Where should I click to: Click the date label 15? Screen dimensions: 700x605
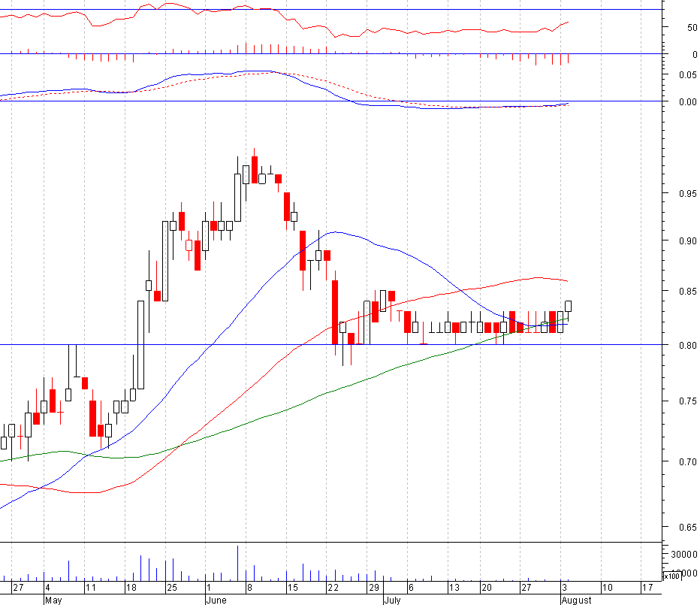tap(292, 587)
